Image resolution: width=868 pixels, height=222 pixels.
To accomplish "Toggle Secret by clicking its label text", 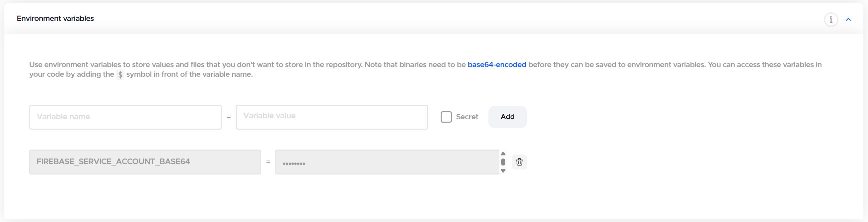I will tap(467, 117).
